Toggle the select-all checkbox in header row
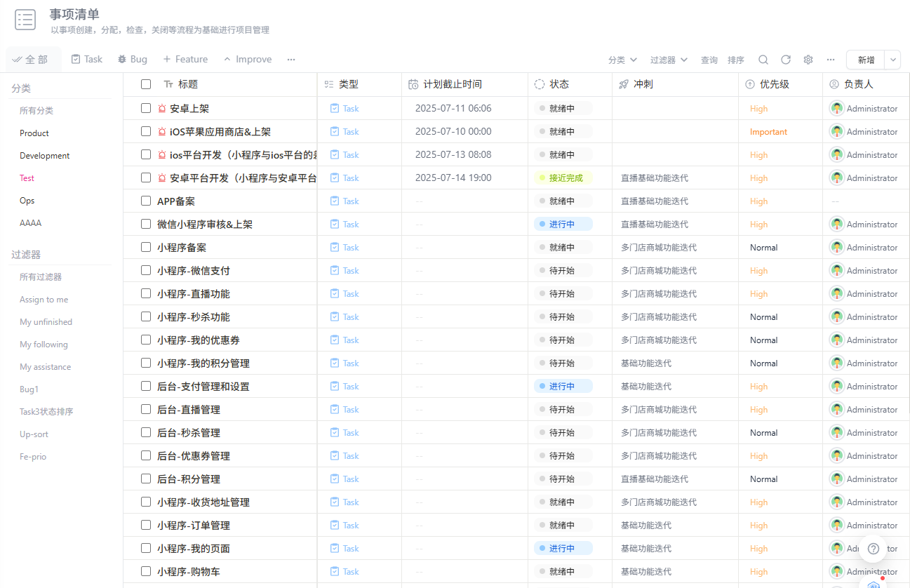 pos(146,84)
